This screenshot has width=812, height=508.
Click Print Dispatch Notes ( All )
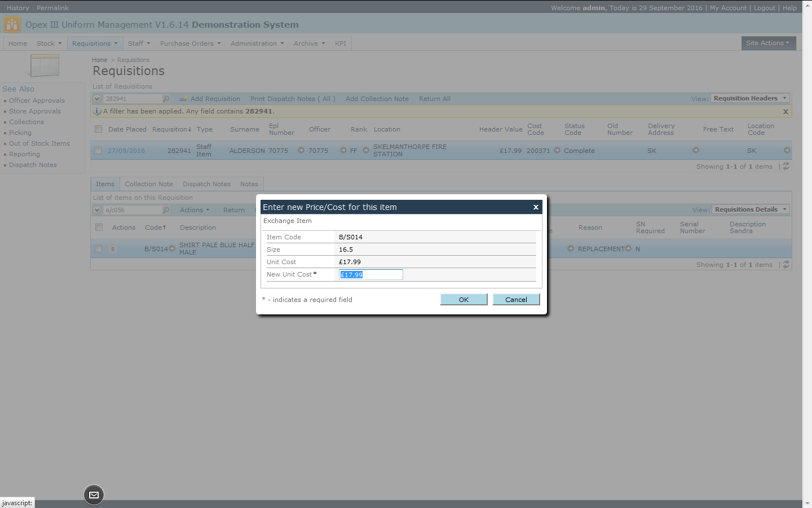pos(293,99)
